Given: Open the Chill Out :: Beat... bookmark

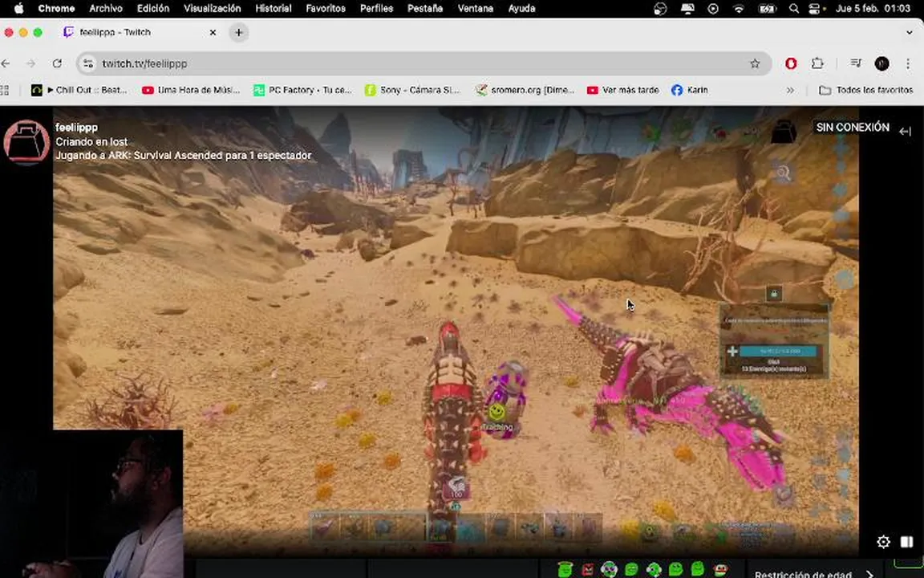Looking at the screenshot, I should click(x=79, y=90).
